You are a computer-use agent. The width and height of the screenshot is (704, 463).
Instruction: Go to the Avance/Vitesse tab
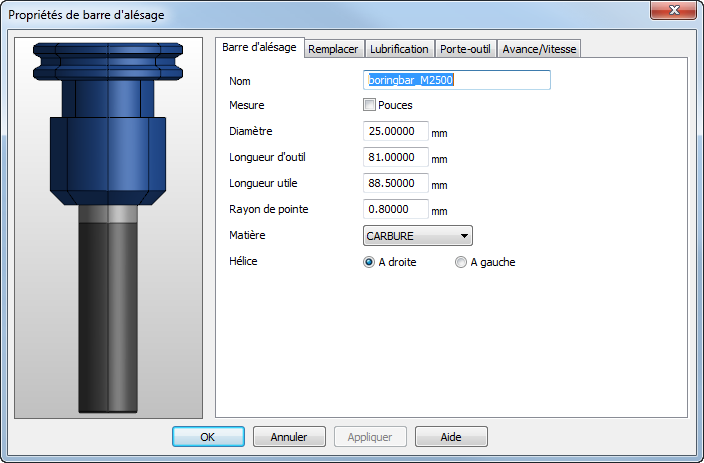point(539,49)
